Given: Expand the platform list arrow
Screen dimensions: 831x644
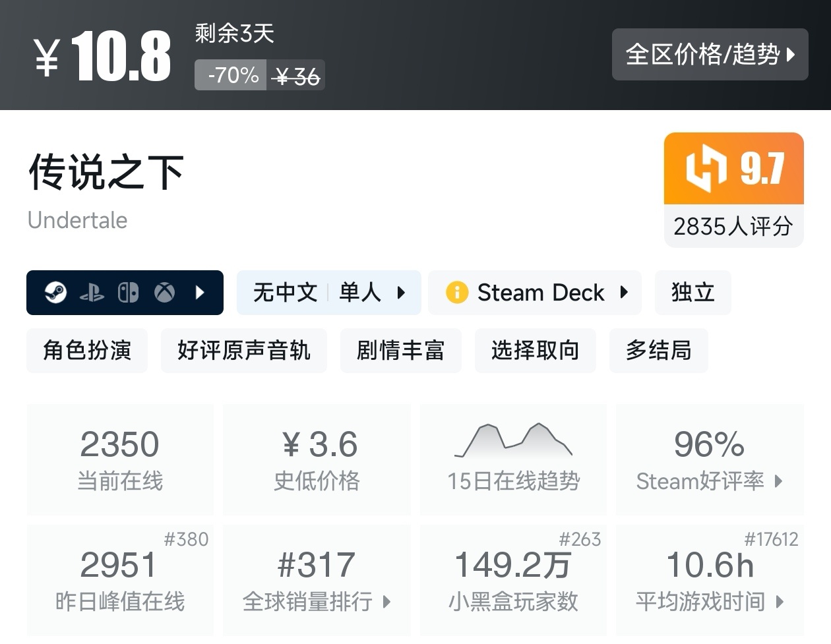Looking at the screenshot, I should tap(201, 292).
